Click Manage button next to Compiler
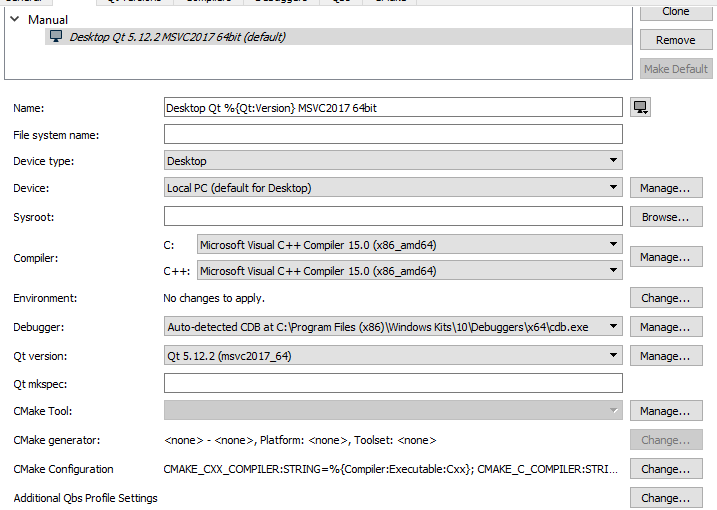The image size is (717, 510). 666,257
